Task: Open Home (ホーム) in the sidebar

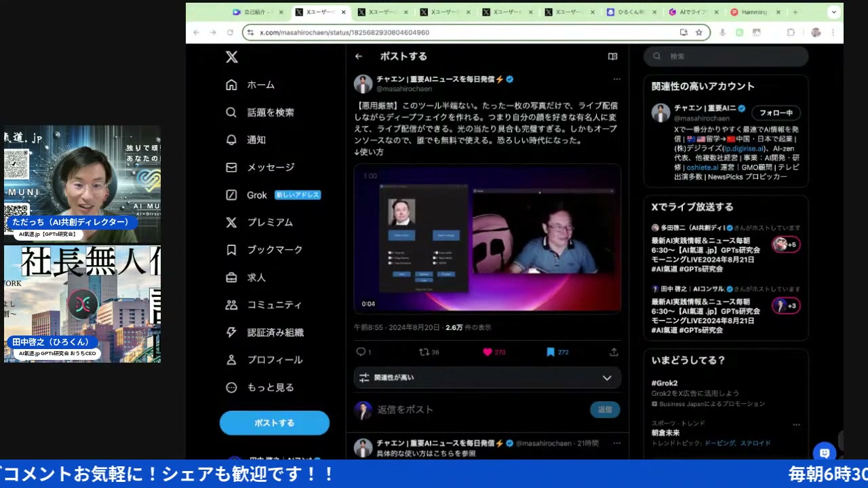Action: (251, 85)
